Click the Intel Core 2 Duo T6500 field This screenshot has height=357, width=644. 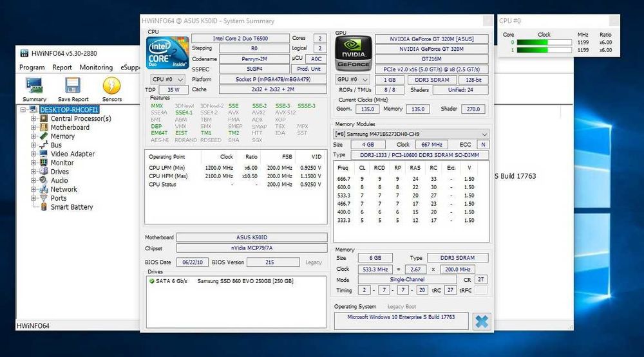pyautogui.click(x=240, y=38)
